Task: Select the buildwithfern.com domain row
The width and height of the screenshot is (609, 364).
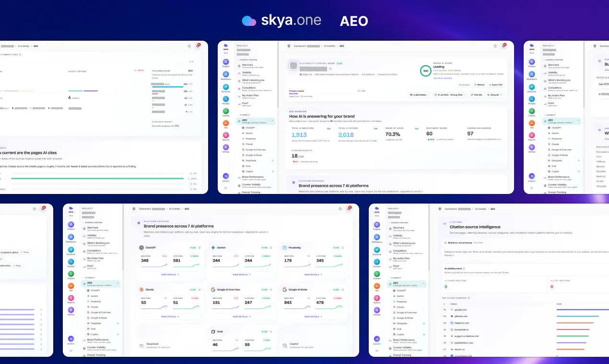Action: point(525,342)
